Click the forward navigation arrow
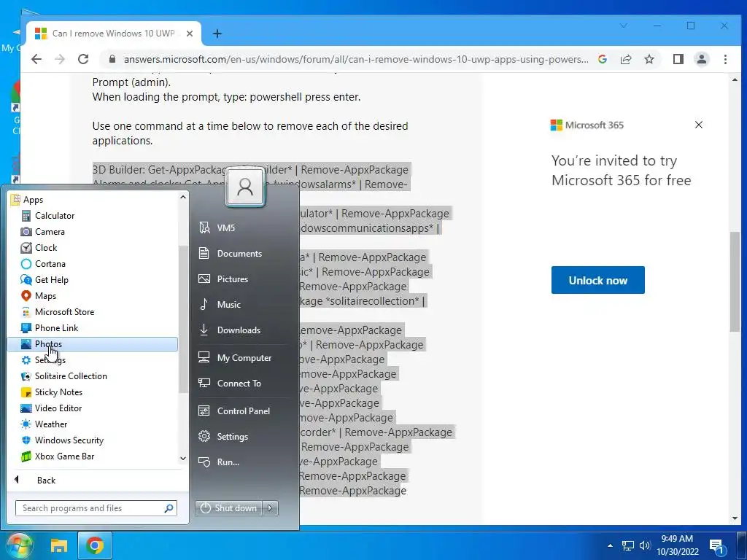This screenshot has width=747, height=560. click(60, 59)
